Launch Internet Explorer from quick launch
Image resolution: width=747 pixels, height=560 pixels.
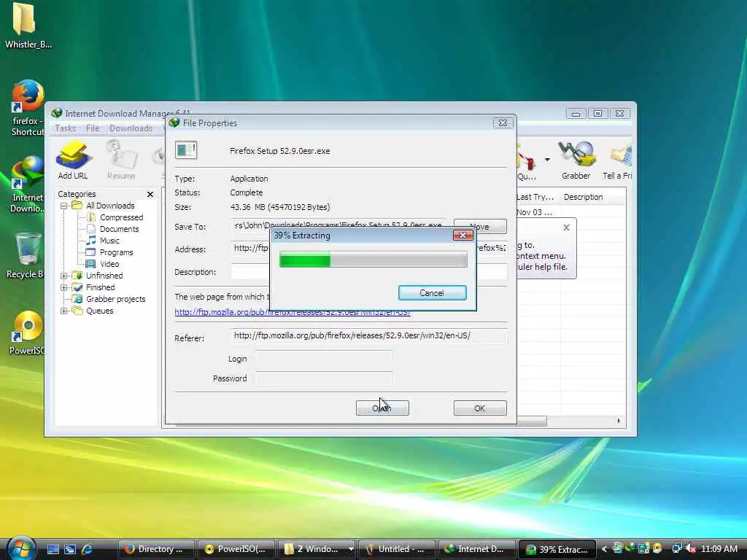point(87,549)
